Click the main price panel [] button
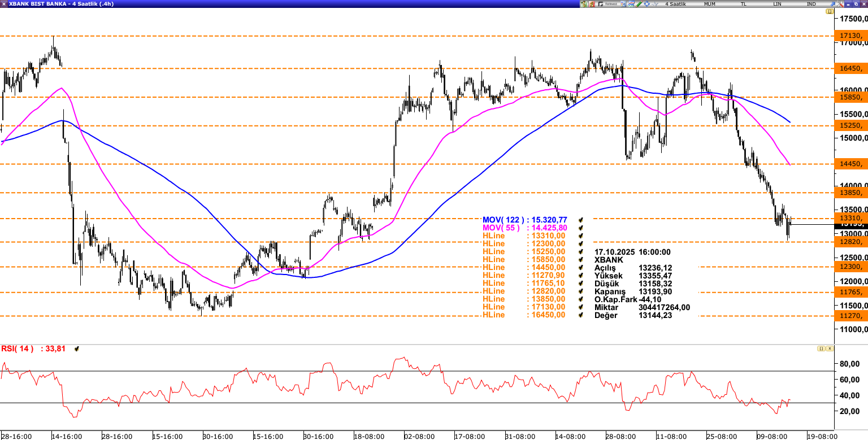This screenshot has width=868, height=440. 830,11
